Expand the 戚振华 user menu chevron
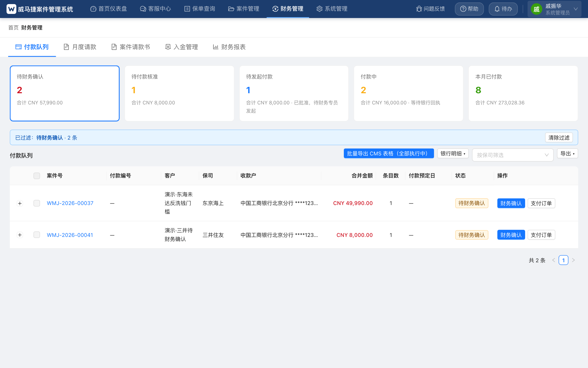 point(575,9)
